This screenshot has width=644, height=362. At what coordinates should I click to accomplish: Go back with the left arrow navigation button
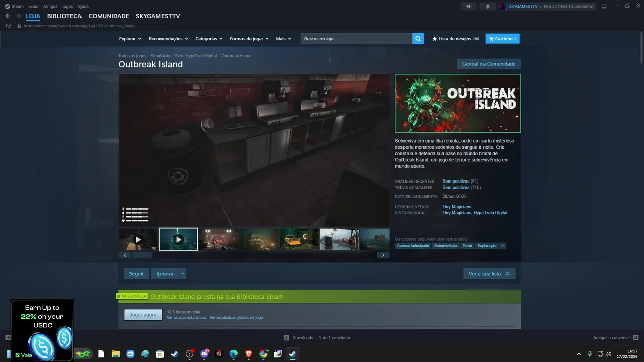point(8,16)
